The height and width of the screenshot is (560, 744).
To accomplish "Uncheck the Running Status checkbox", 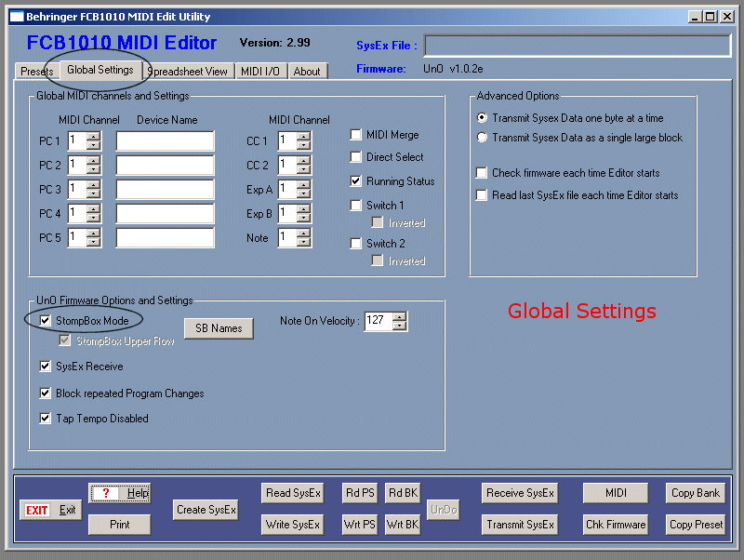I will (x=356, y=181).
